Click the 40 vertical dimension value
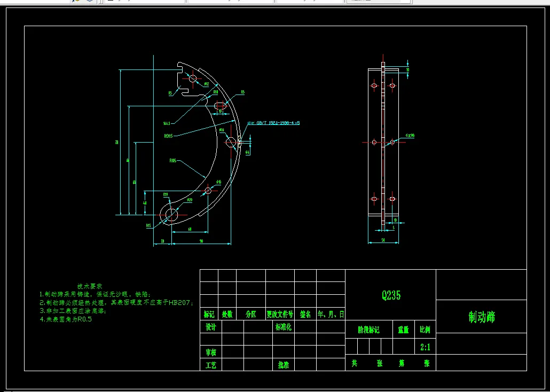The width and height of the screenshot is (550, 392). [x=145, y=203]
